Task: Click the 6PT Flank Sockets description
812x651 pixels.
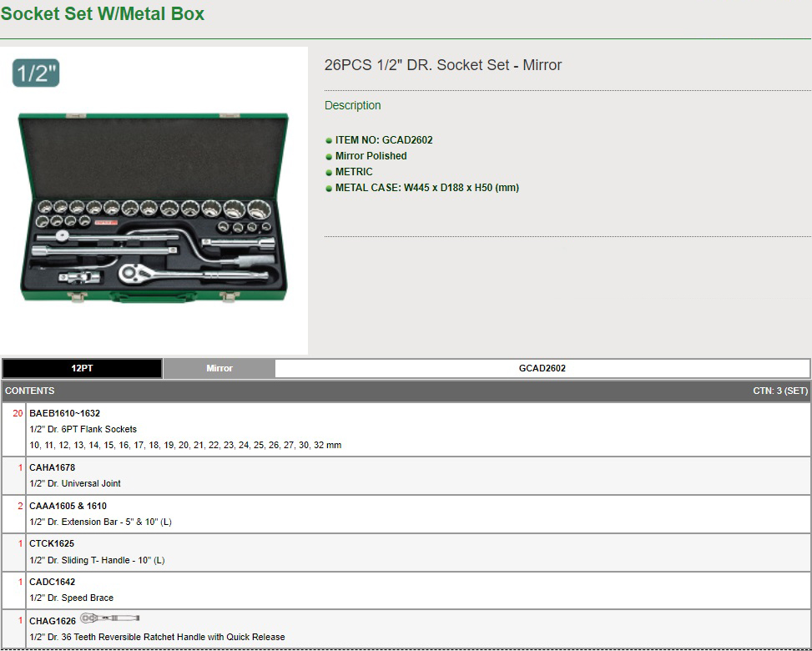Action: [x=83, y=429]
